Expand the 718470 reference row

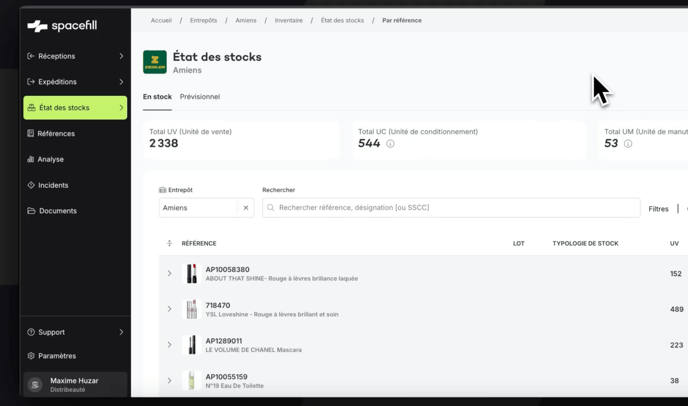(169, 309)
